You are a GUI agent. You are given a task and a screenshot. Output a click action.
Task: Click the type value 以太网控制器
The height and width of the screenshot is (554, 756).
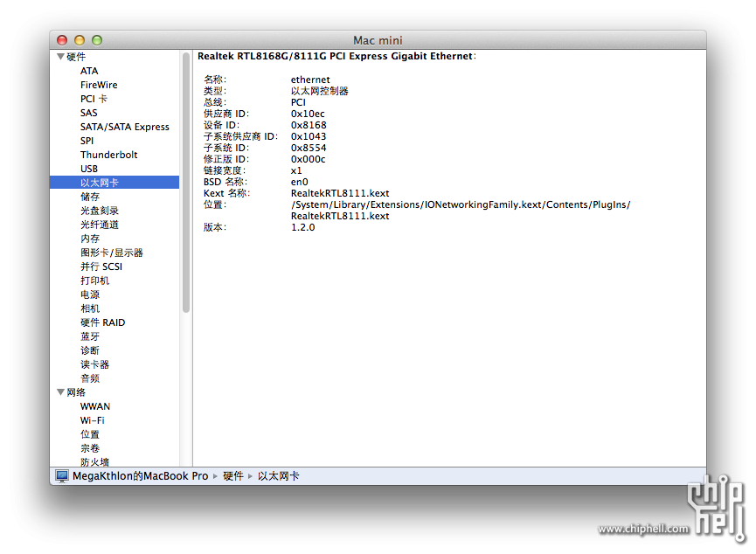(320, 91)
